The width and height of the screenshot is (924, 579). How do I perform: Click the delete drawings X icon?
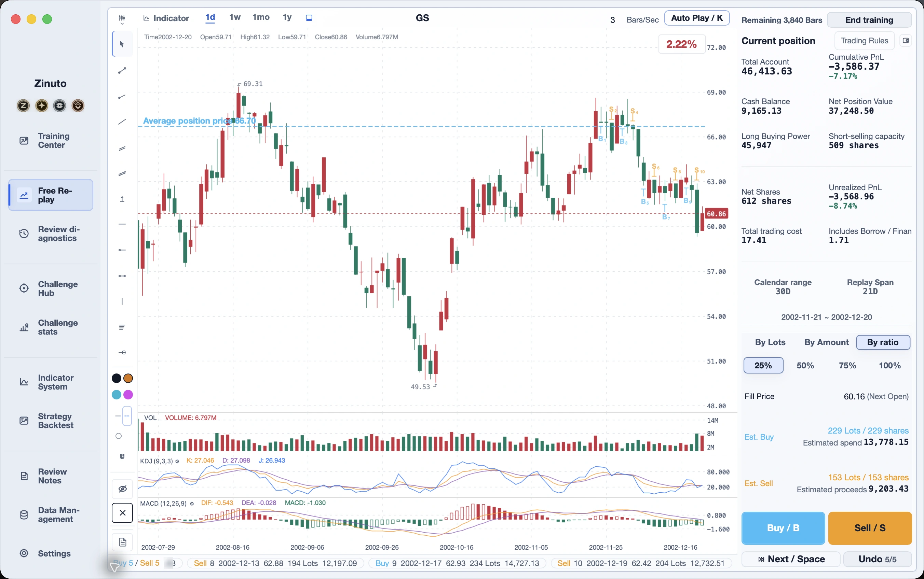(x=122, y=513)
